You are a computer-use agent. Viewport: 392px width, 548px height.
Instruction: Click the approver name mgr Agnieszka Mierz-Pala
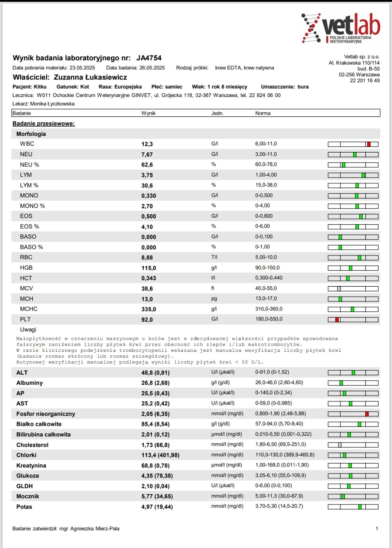pos(89,529)
